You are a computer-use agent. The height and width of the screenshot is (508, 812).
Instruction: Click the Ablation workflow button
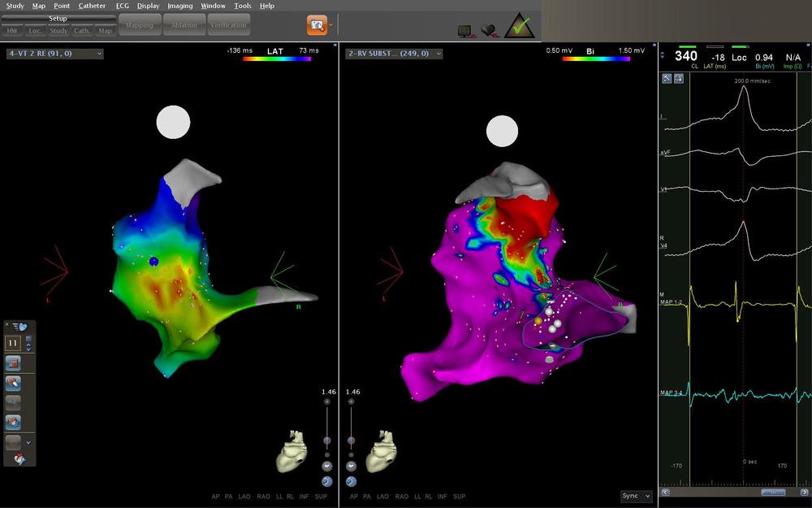click(x=184, y=25)
